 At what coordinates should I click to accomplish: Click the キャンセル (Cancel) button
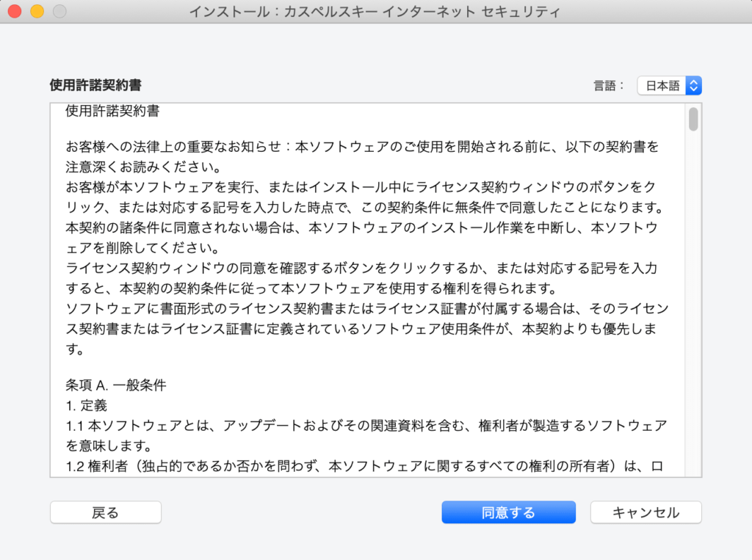click(x=646, y=512)
